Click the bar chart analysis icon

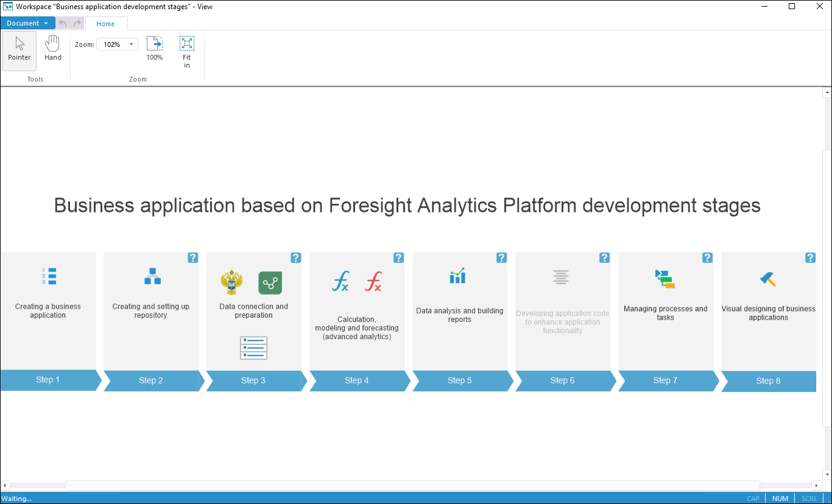click(457, 276)
